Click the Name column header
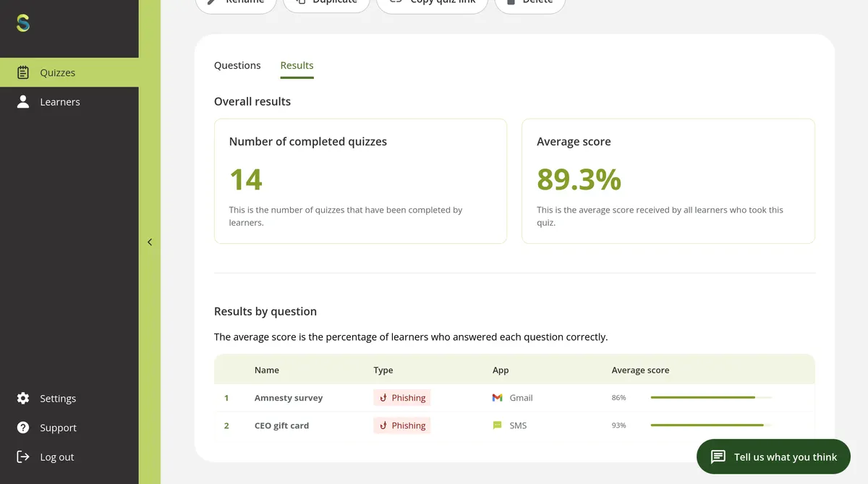The image size is (868, 484). (267, 370)
